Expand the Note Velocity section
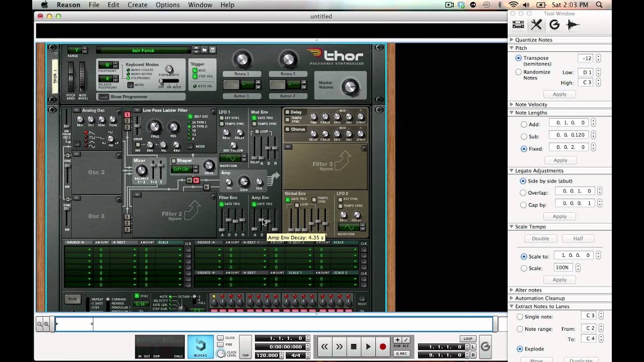644x362 pixels. point(512,105)
